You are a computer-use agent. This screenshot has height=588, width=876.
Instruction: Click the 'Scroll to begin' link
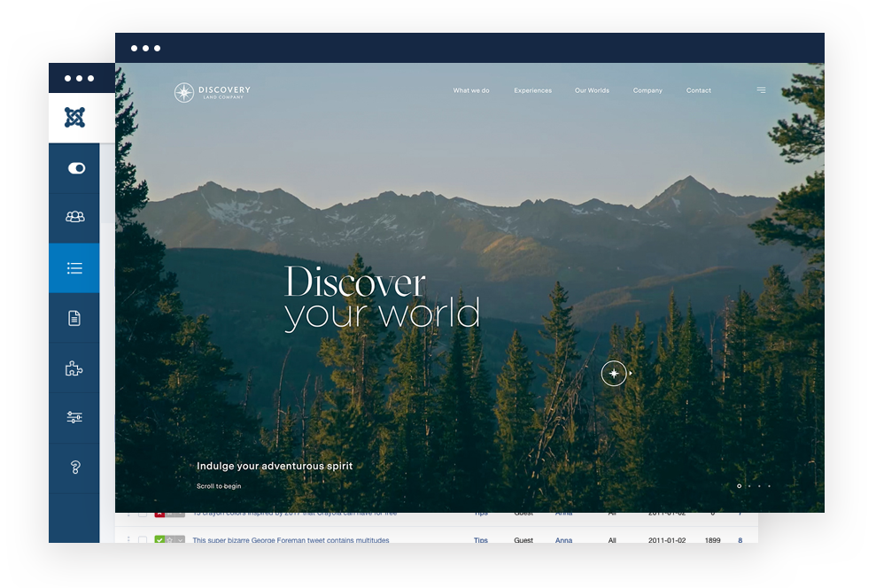coord(219,486)
